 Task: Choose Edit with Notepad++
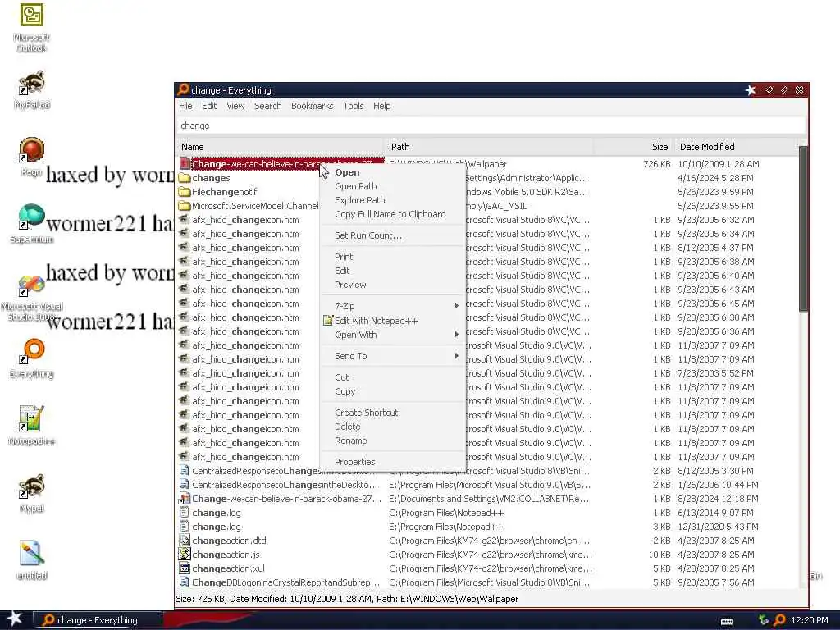click(392, 321)
